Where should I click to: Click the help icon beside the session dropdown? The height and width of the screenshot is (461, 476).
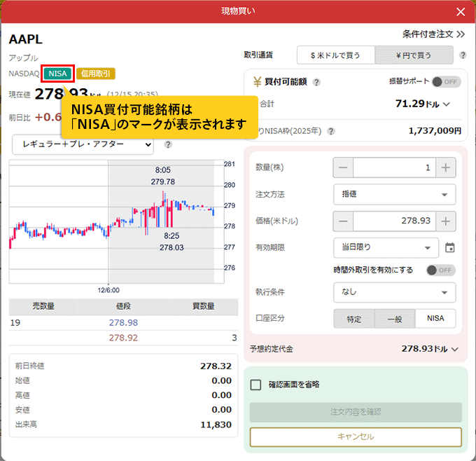[x=168, y=145]
